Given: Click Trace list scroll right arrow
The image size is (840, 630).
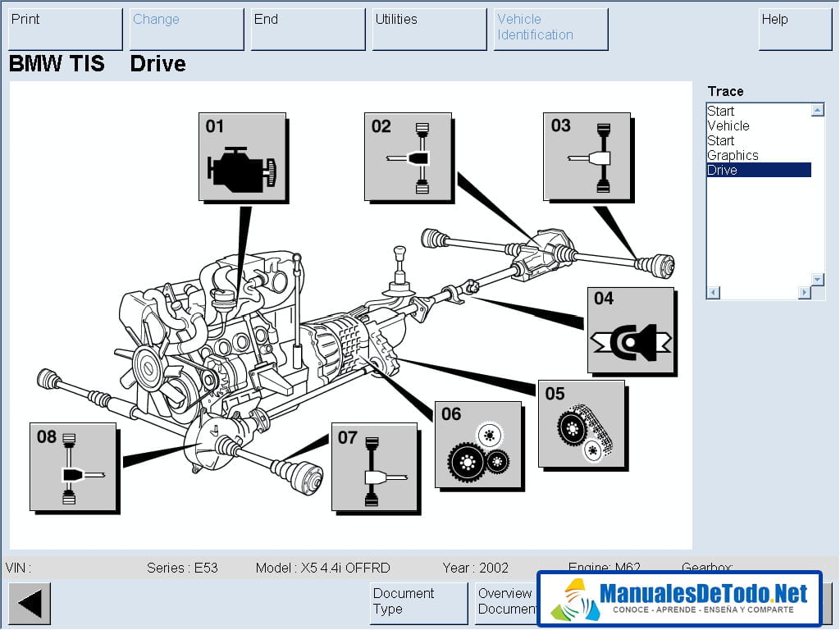Looking at the screenshot, I should pos(804,293).
